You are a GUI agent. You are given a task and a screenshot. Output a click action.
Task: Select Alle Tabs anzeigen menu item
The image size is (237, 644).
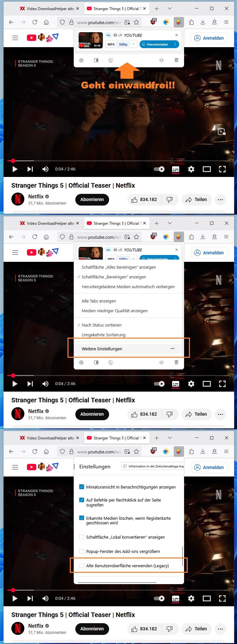pos(128,301)
